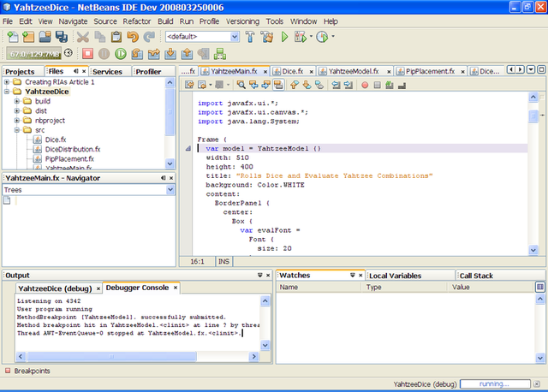Click the Undo arrow icon
The image size is (548, 392).
tap(133, 37)
